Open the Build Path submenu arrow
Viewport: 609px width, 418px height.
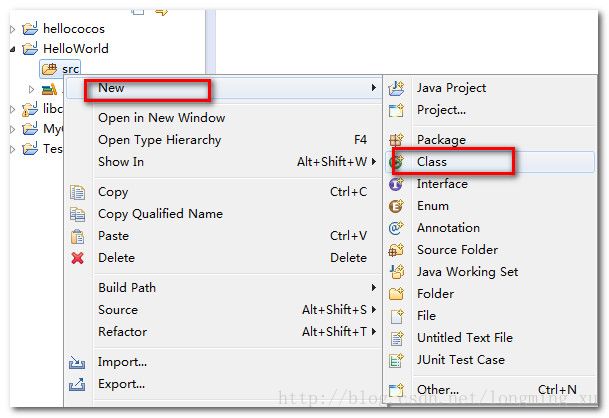[x=373, y=287]
